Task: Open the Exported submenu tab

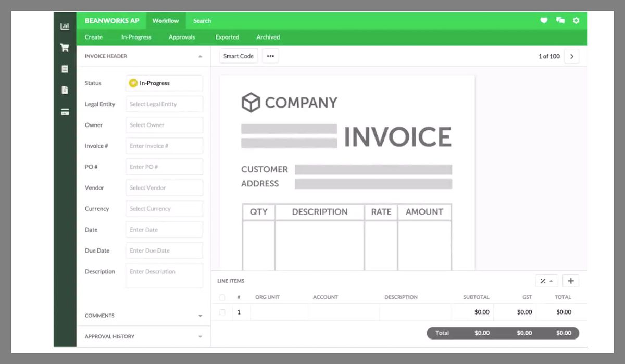Action: 227,37
